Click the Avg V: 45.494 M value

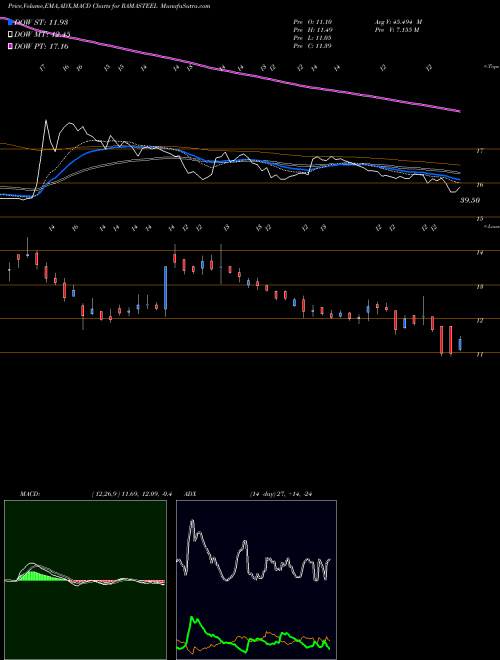pyautogui.click(x=398, y=21)
